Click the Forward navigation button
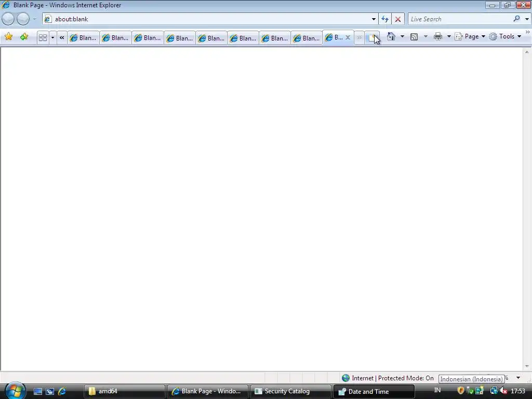This screenshot has width=532, height=399. click(23, 19)
